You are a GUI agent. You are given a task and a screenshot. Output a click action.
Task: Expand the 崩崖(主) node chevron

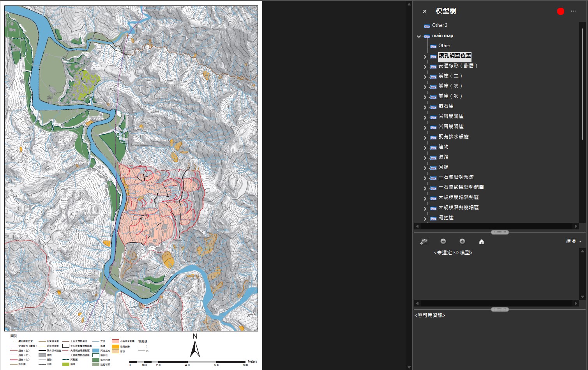pos(425,77)
